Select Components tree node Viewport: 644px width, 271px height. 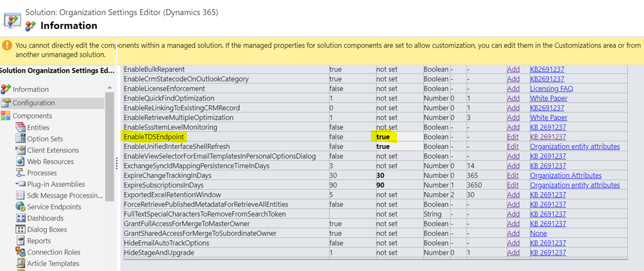pyautogui.click(x=33, y=116)
